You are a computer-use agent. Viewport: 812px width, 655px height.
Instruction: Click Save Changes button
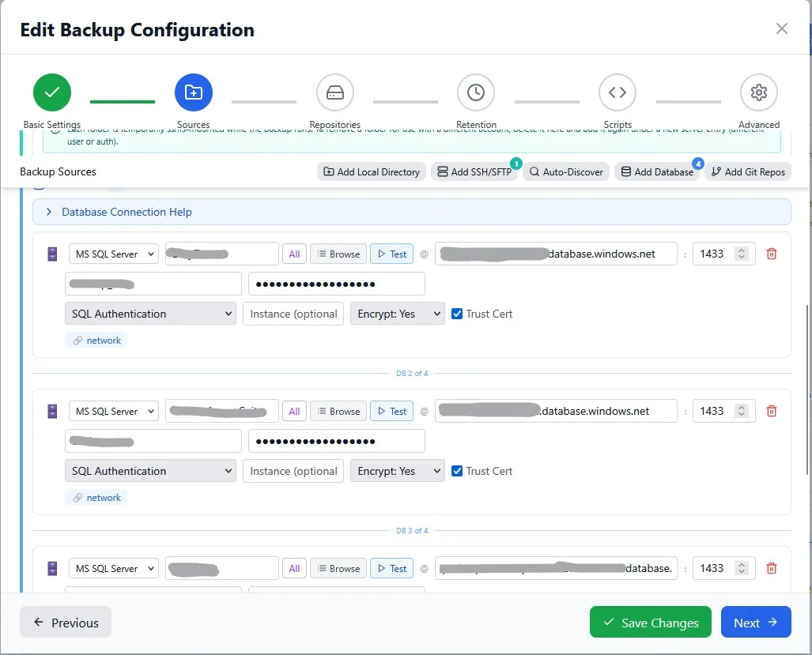[651, 623]
